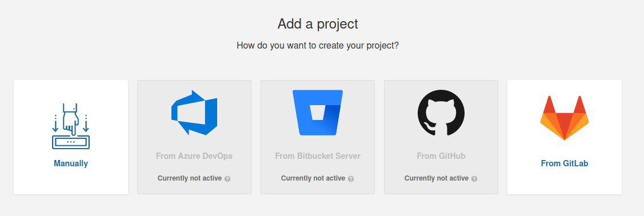Click Currently not active under GitHub
The image size is (644, 216).
437,178
